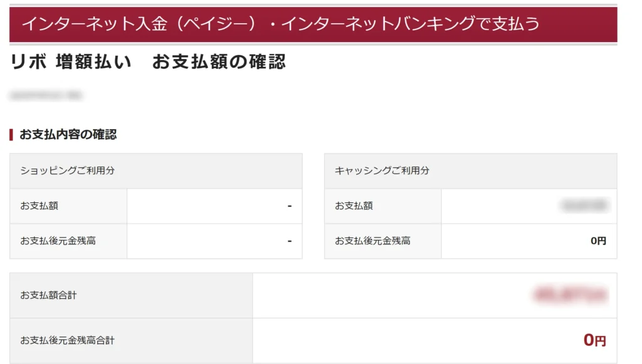Select the ショッピングご利用分 table header

[x=67, y=170]
